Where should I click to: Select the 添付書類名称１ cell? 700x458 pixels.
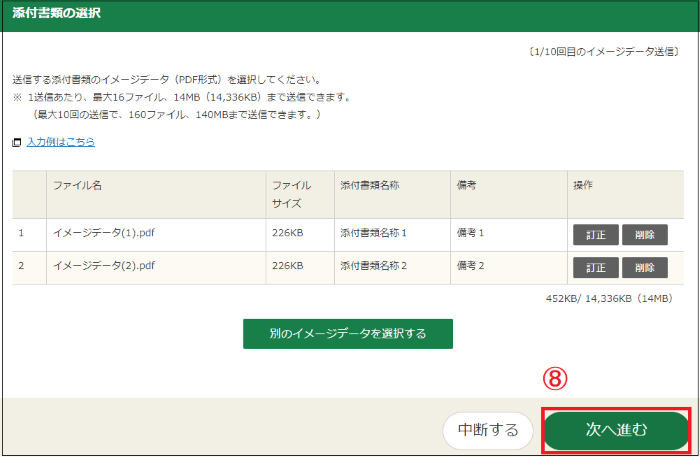[374, 235]
